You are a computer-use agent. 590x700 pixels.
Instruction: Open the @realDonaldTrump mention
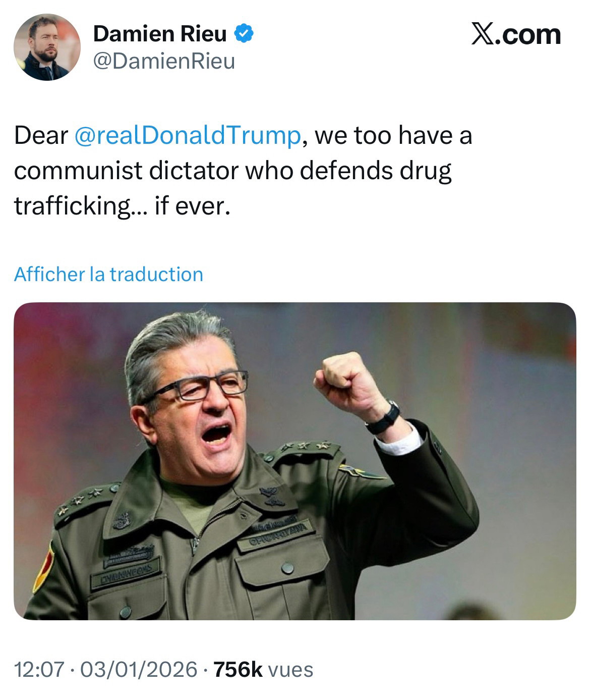point(187,135)
